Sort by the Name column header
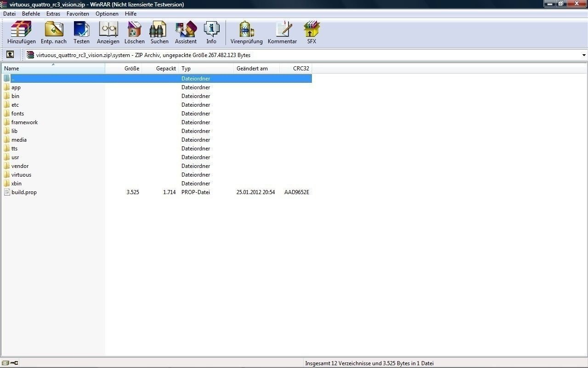This screenshot has height=368, width=588. coord(53,69)
